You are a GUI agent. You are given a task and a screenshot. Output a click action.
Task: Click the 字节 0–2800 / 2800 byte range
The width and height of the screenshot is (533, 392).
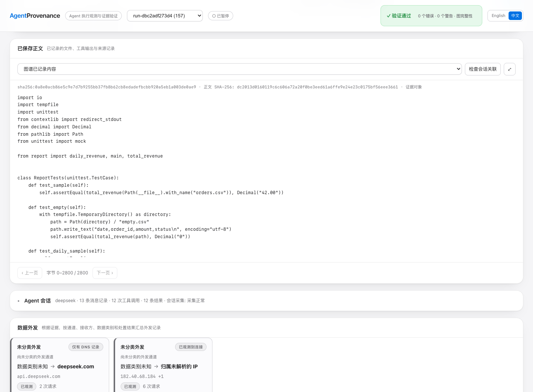pyautogui.click(x=67, y=273)
